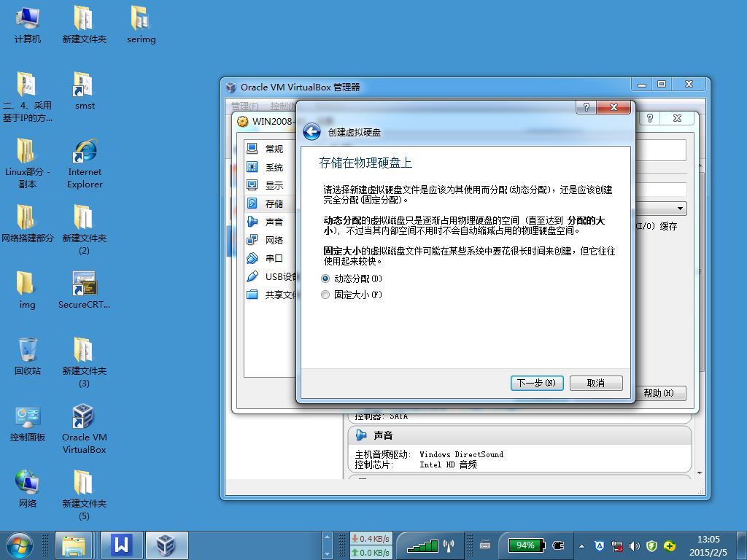Select 显示 in the settings list
The height and width of the screenshot is (560, 747).
click(269, 185)
